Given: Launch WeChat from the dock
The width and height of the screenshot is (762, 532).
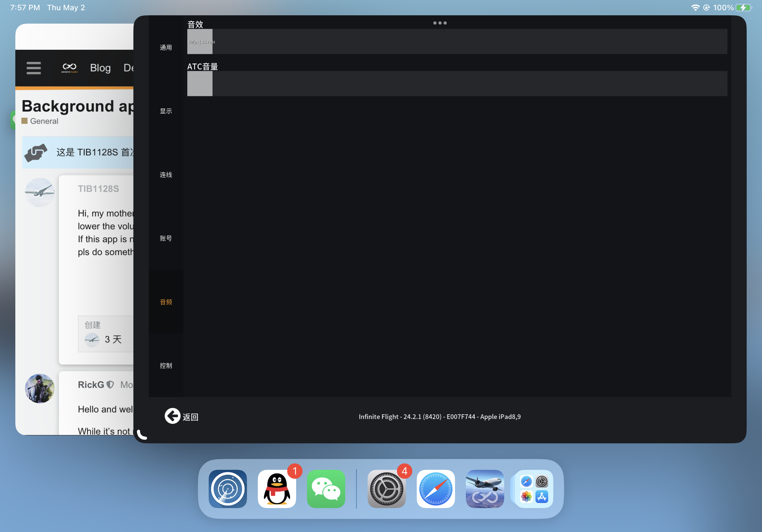Looking at the screenshot, I should click(326, 489).
